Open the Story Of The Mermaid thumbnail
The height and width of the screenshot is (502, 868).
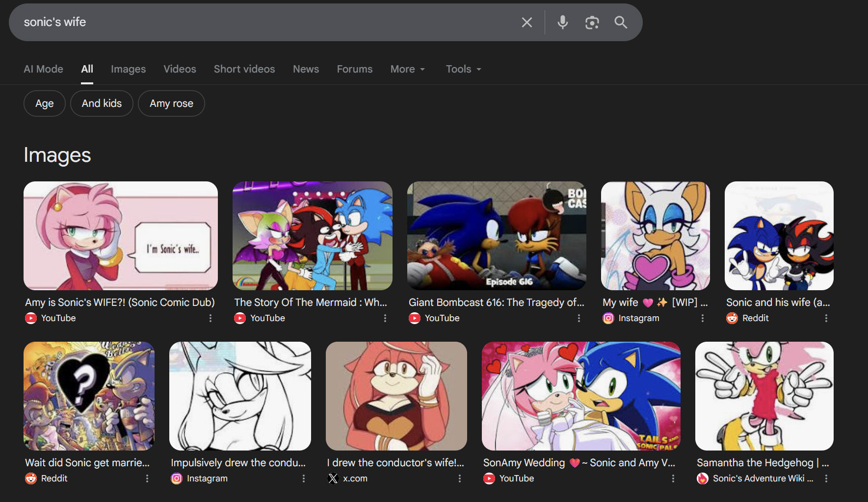click(313, 236)
